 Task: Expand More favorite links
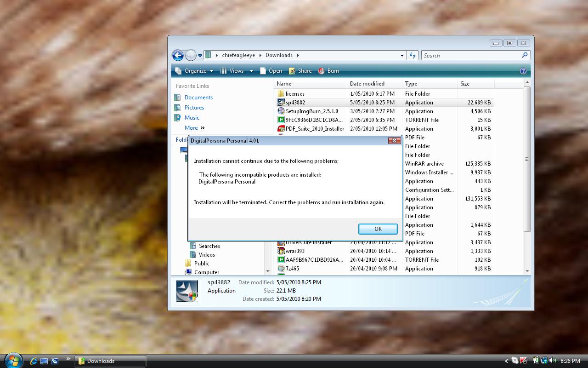(x=194, y=128)
